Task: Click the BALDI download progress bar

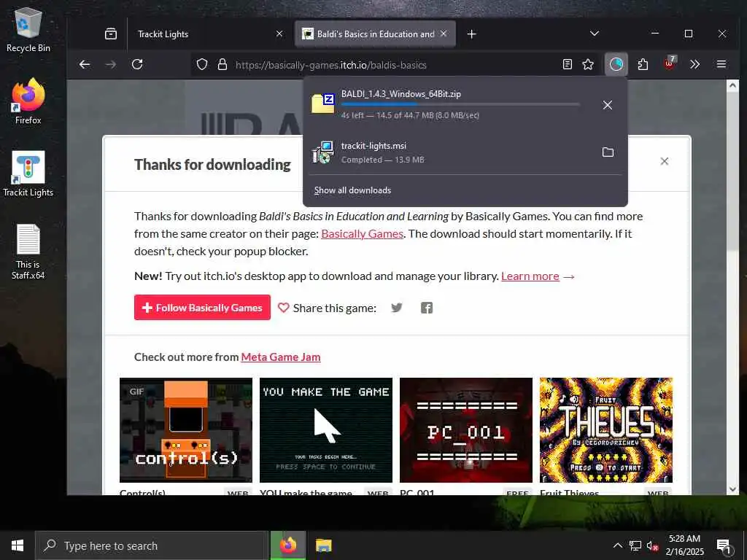Action: pyautogui.click(x=460, y=104)
